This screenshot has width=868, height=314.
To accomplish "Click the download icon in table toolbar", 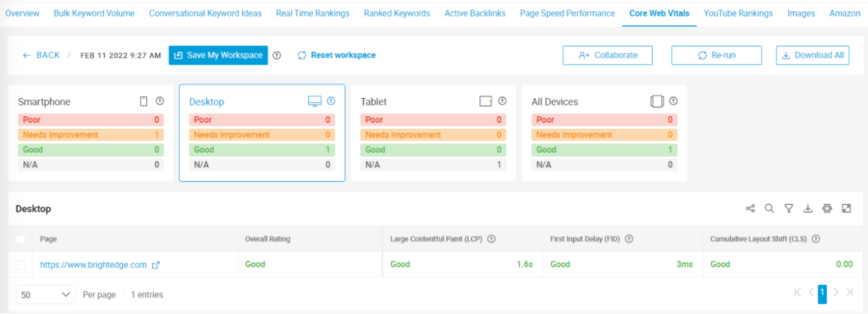I will tap(808, 208).
